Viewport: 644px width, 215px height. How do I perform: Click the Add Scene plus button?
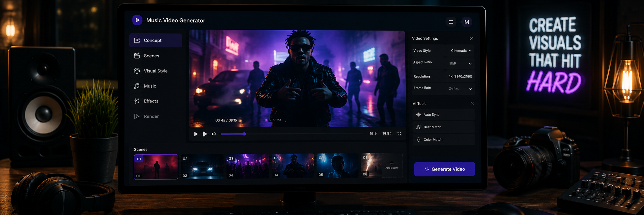point(392,165)
